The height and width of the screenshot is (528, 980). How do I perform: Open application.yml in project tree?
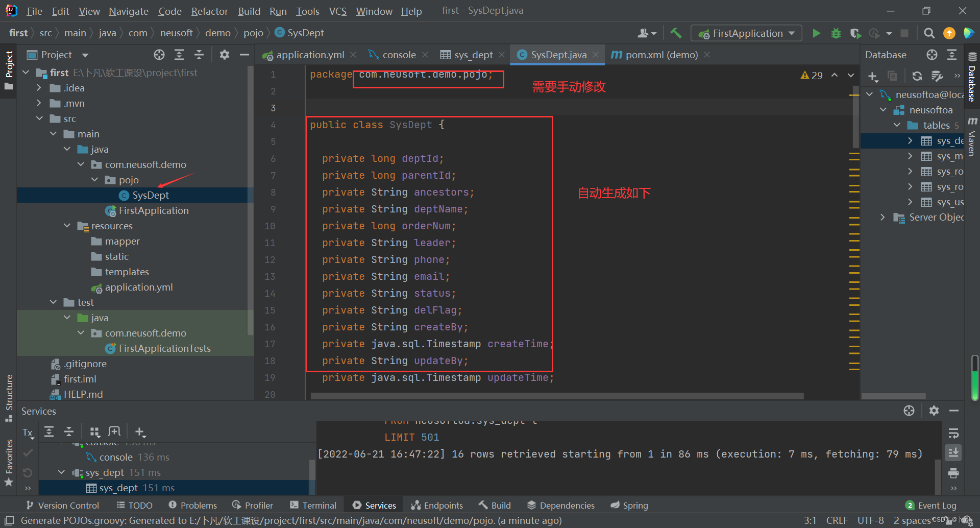click(x=132, y=287)
